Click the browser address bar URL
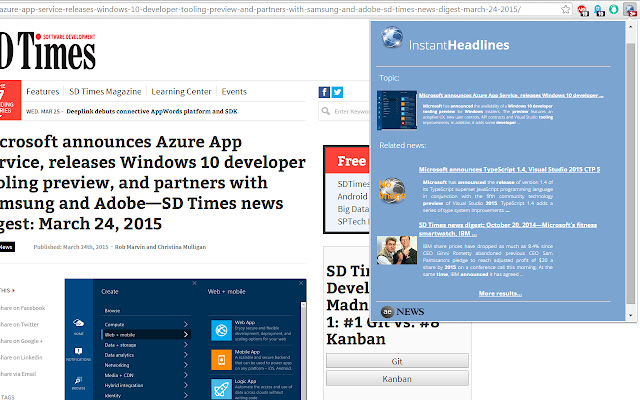Image resolution: width=640 pixels, height=400 pixels. pos(260,9)
